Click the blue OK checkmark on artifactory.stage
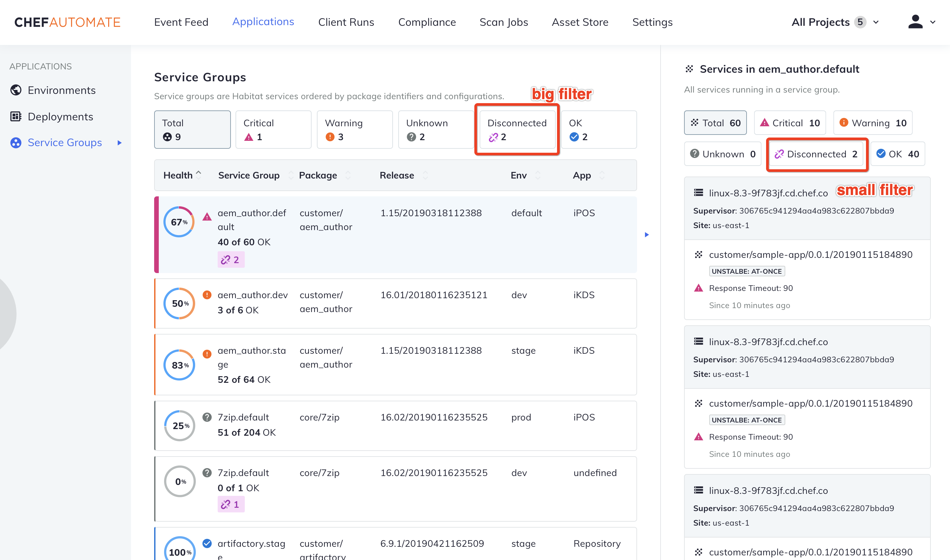This screenshot has width=950, height=560. tap(207, 543)
